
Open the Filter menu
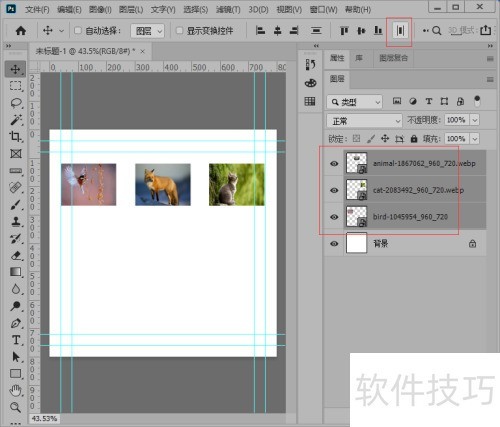tap(228, 9)
